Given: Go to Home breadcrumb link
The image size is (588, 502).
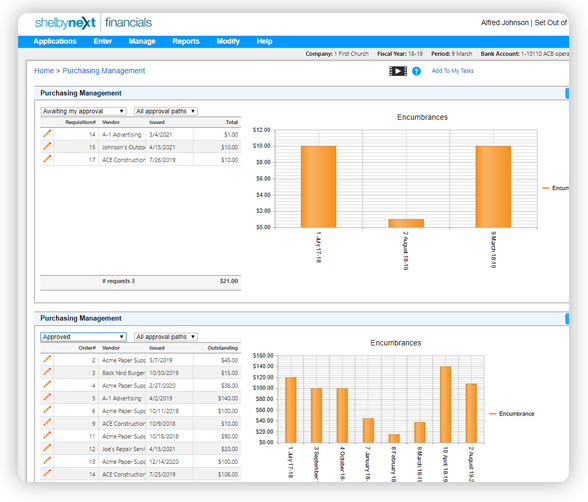Looking at the screenshot, I should 44,70.
